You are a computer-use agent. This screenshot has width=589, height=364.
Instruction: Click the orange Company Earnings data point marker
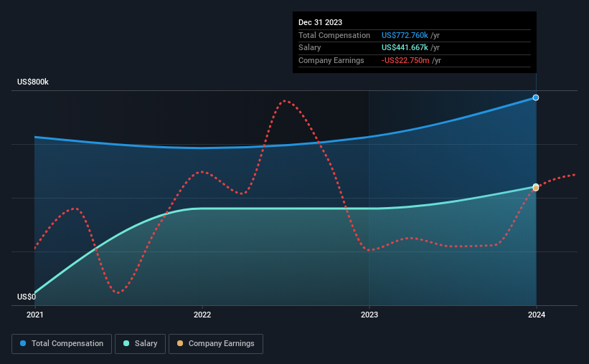pyautogui.click(x=536, y=188)
